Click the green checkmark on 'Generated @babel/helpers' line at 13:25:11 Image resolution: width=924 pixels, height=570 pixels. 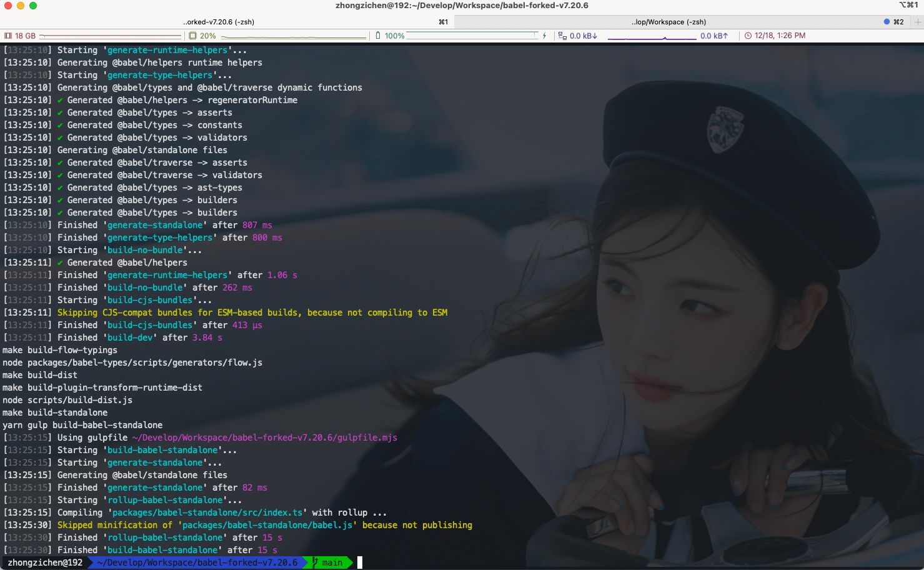tap(60, 262)
